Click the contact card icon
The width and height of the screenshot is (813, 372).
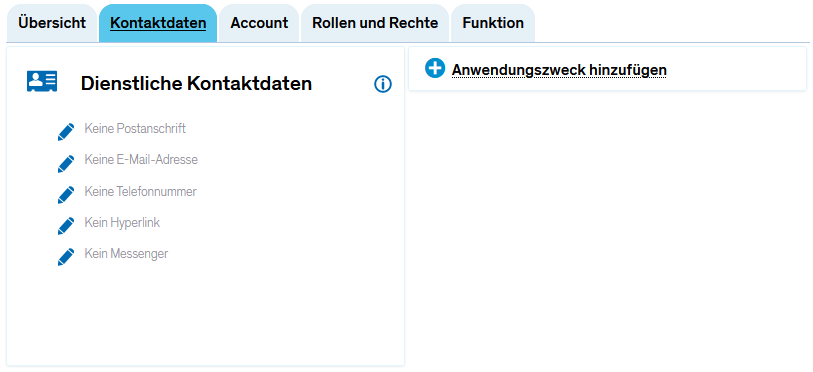42,82
